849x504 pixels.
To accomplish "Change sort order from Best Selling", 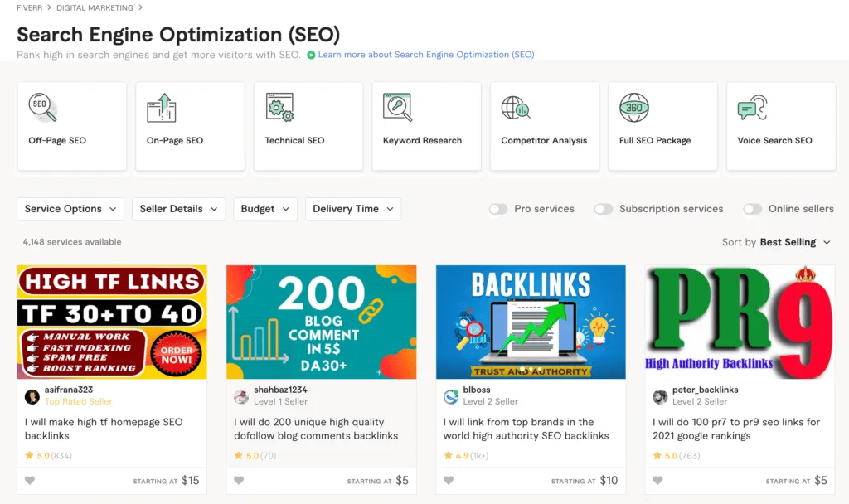I will point(791,242).
